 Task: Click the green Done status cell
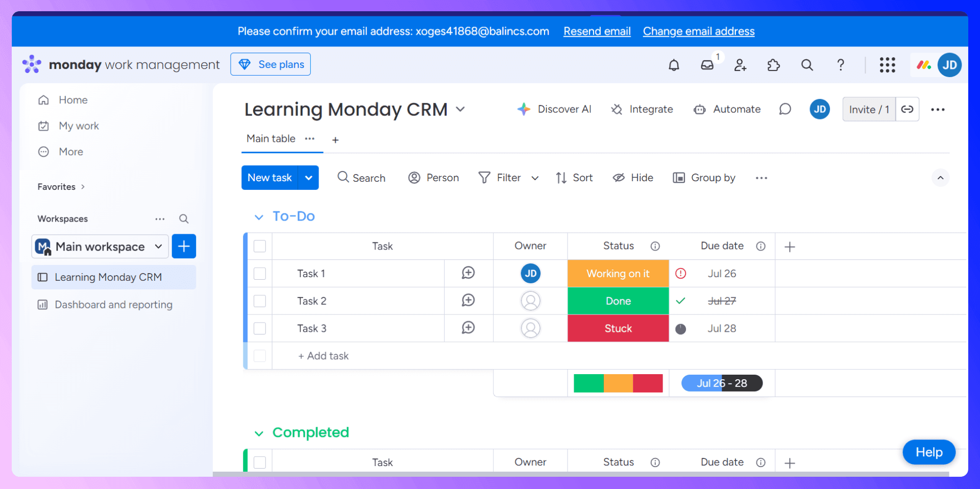[x=618, y=301]
